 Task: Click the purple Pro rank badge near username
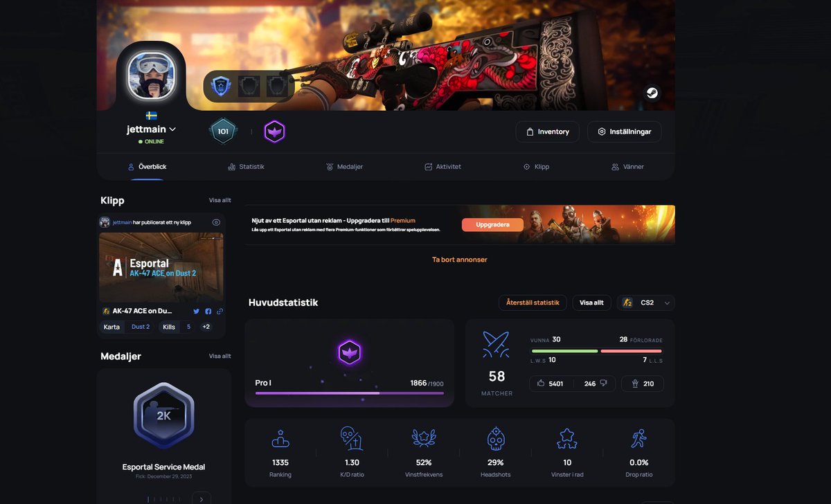(x=275, y=132)
